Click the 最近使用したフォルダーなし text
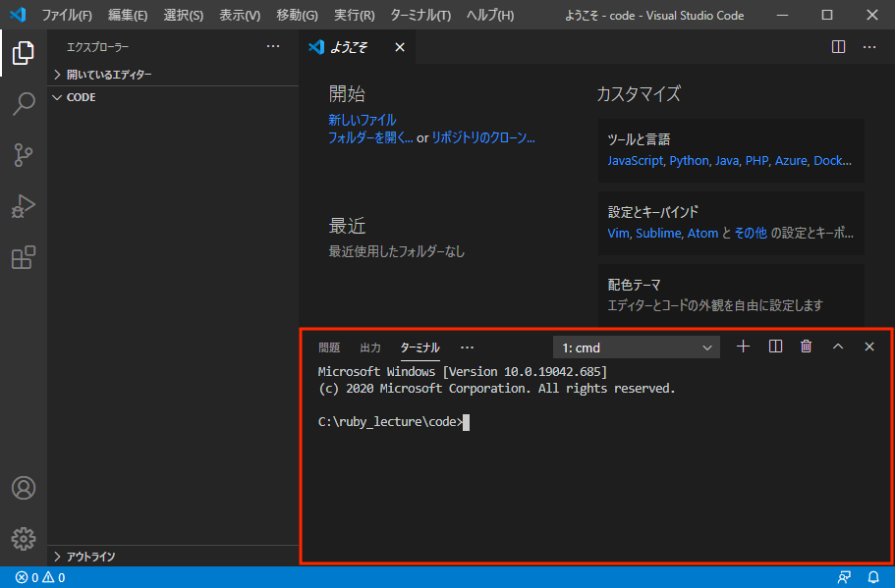Image resolution: width=895 pixels, height=588 pixels. coord(397,251)
